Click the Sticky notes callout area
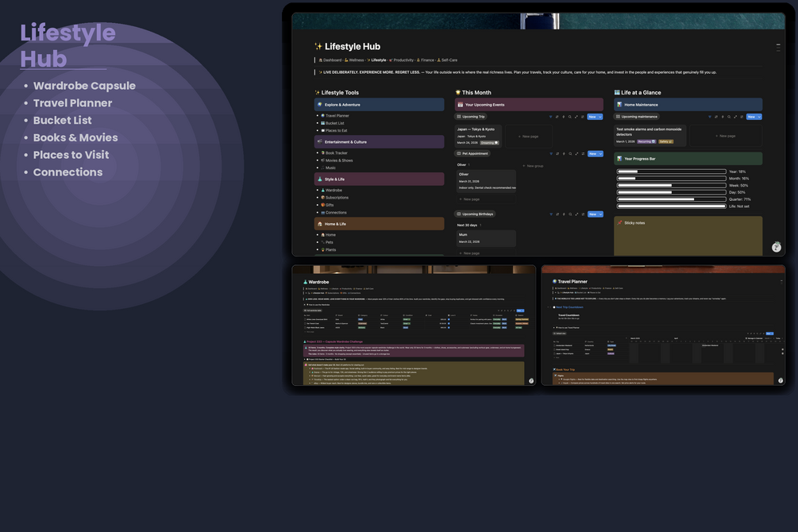The image size is (798, 532). [688, 236]
